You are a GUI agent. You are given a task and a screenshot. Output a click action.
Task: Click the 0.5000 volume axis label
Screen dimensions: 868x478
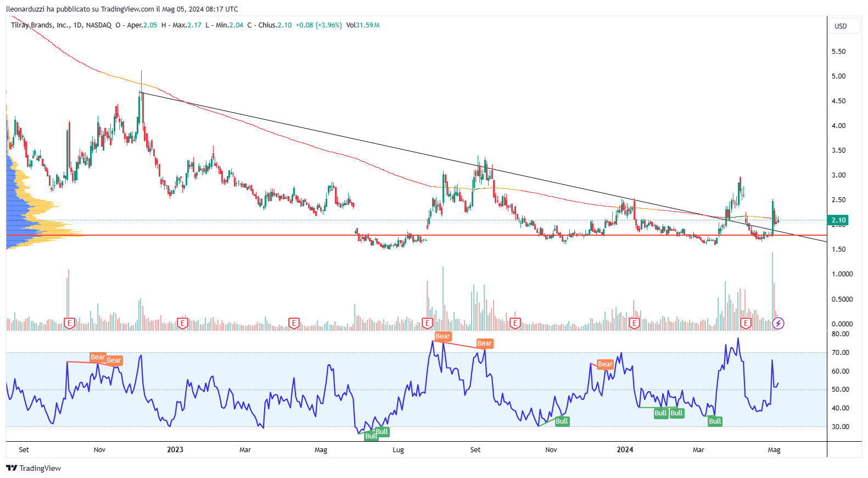pos(842,299)
